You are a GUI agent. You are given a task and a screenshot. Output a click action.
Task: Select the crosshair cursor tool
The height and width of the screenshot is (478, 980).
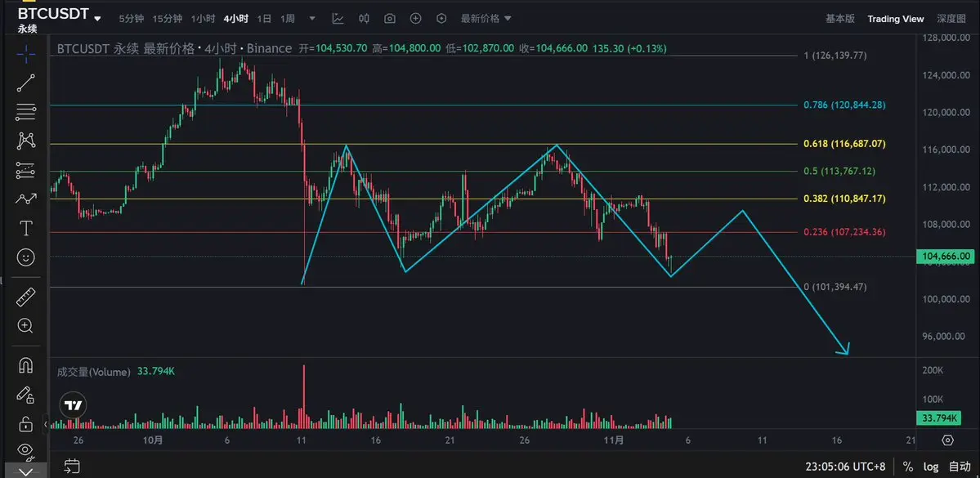point(25,55)
